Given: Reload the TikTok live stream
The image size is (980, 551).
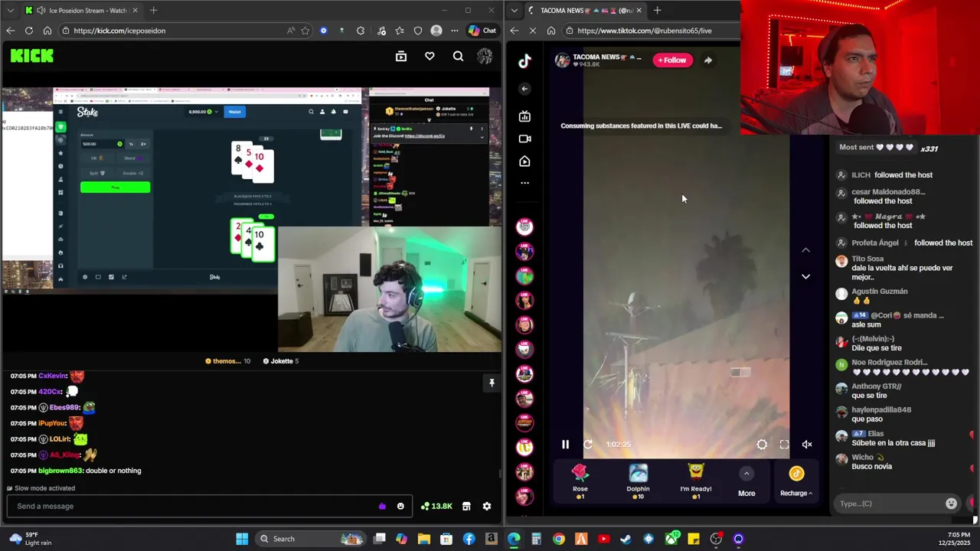Looking at the screenshot, I should point(588,445).
